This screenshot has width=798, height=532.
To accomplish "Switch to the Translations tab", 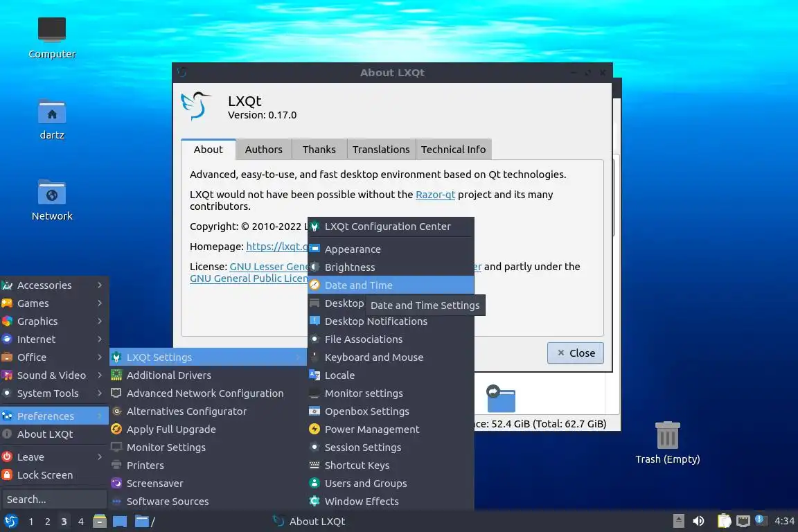I will 381,150.
